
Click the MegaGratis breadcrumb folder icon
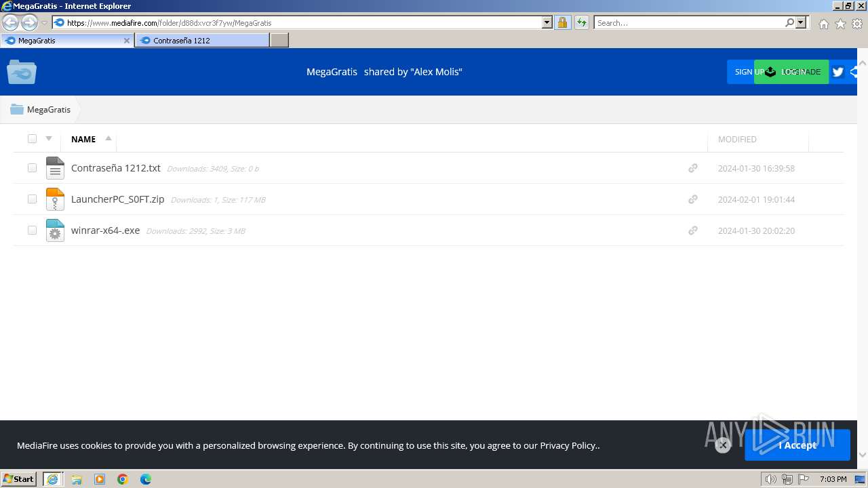[x=17, y=109]
